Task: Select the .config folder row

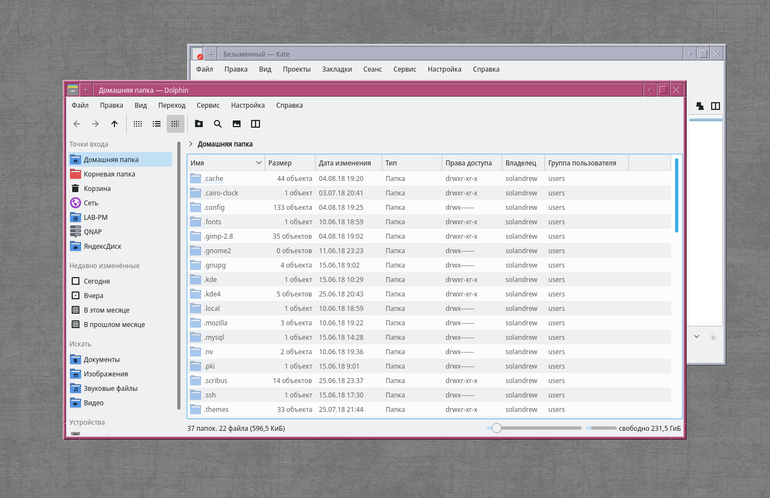Action: tap(430, 207)
